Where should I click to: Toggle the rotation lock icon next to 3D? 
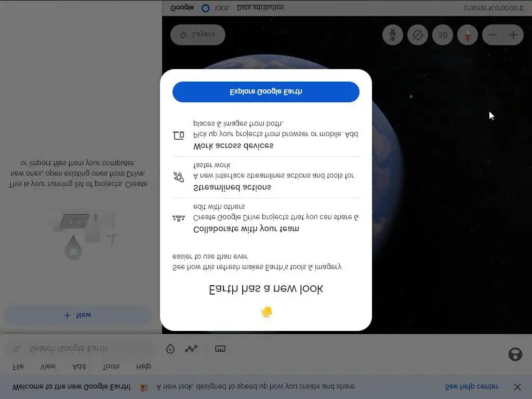point(417,35)
